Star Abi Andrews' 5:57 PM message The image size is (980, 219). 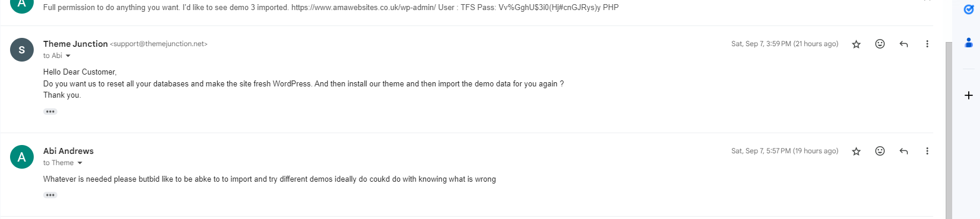click(x=856, y=152)
